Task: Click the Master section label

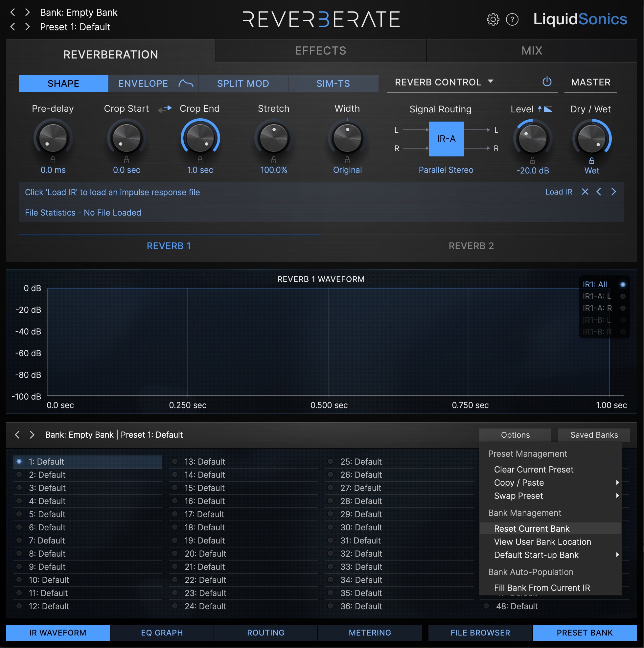Action: tap(591, 82)
